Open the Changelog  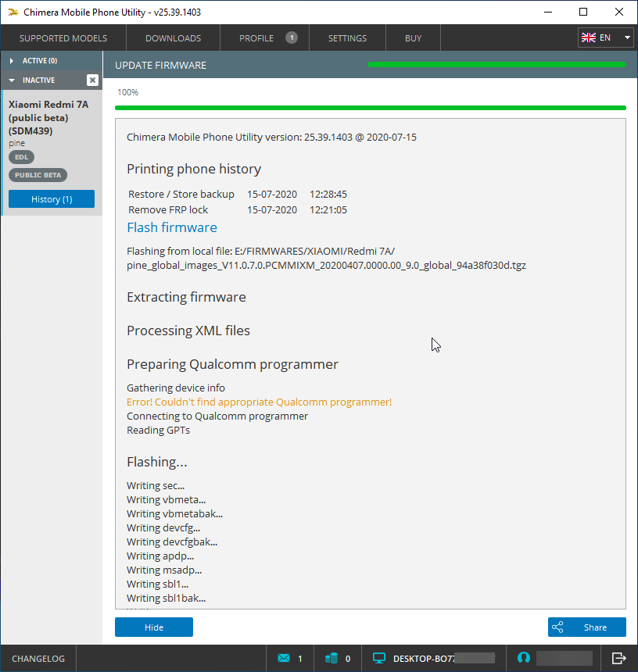(x=38, y=659)
